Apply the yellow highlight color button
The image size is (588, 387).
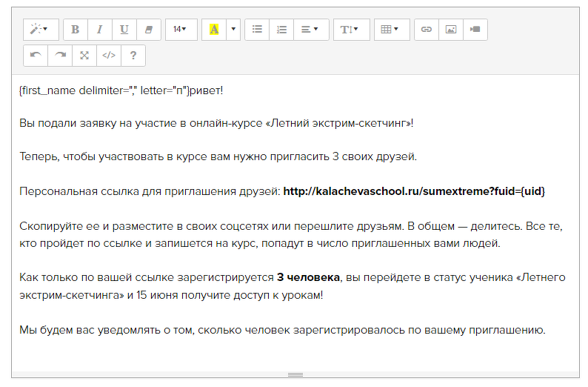click(214, 30)
